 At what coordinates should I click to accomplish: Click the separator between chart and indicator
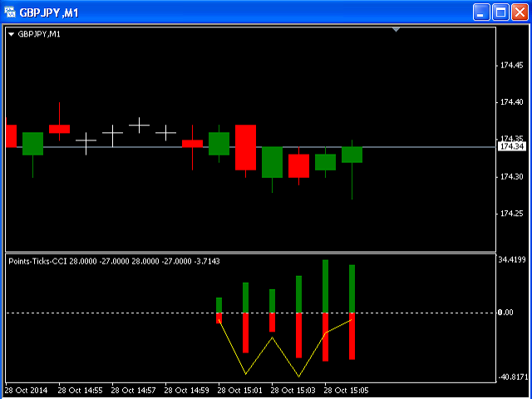pyautogui.click(x=250, y=253)
